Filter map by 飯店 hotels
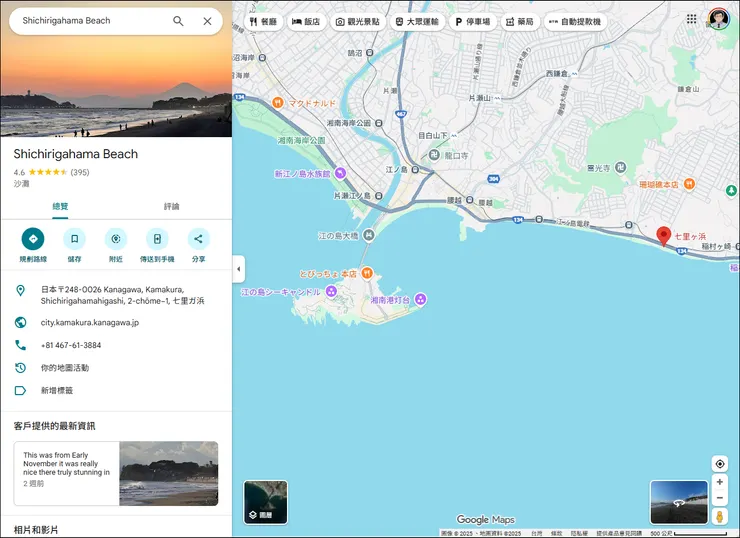This screenshot has width=740, height=538. (306, 22)
